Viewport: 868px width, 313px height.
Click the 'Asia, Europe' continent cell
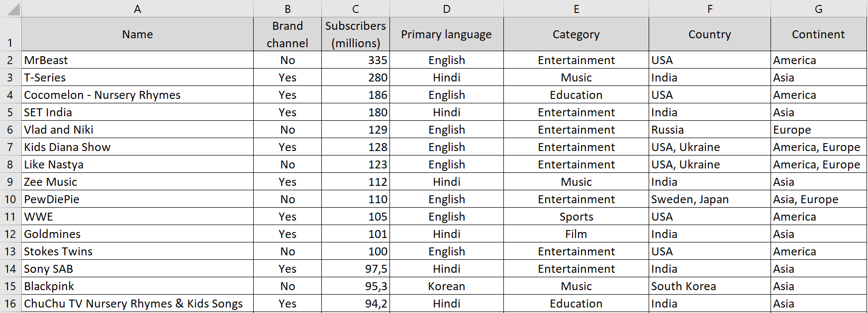[x=818, y=199]
